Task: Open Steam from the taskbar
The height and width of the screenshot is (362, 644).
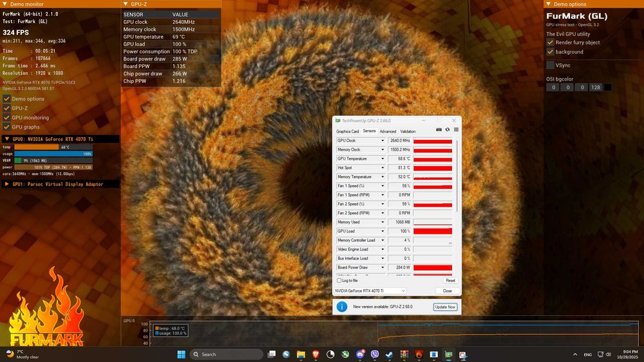Action: (390, 355)
